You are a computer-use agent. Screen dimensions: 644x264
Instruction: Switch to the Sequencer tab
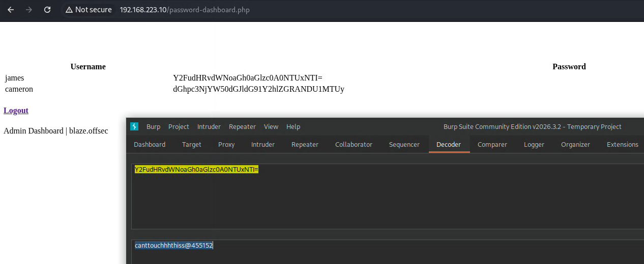tap(404, 144)
